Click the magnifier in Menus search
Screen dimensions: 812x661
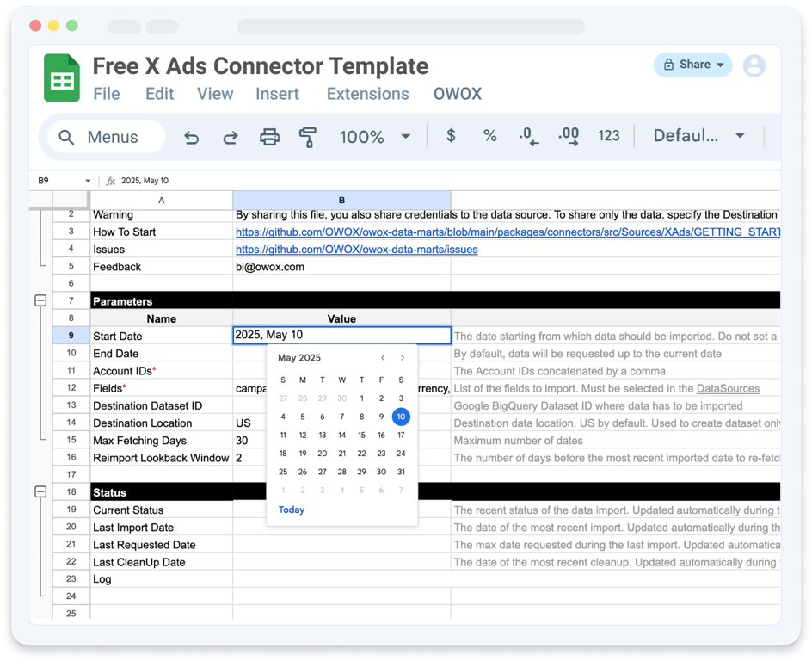pos(66,137)
